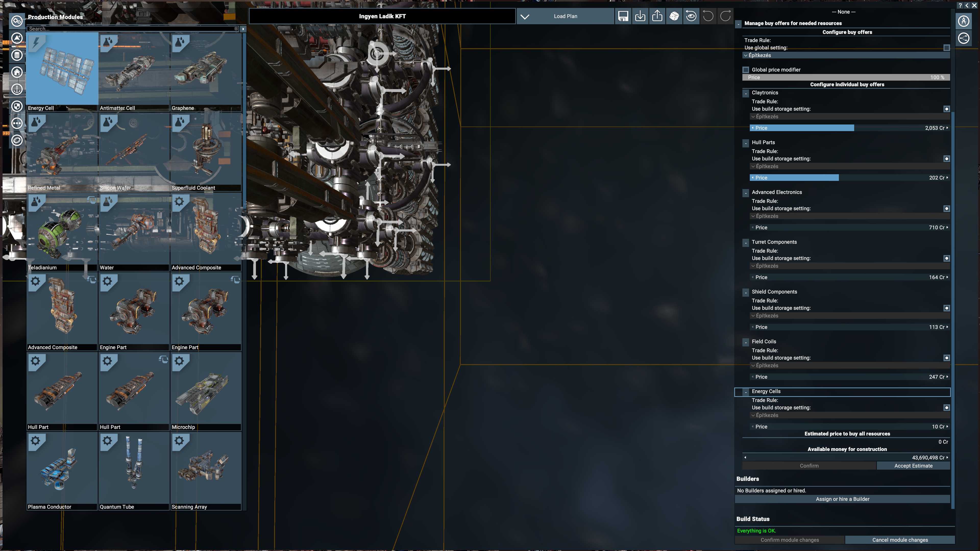Select the three-dots other modules sidebar icon

click(17, 123)
